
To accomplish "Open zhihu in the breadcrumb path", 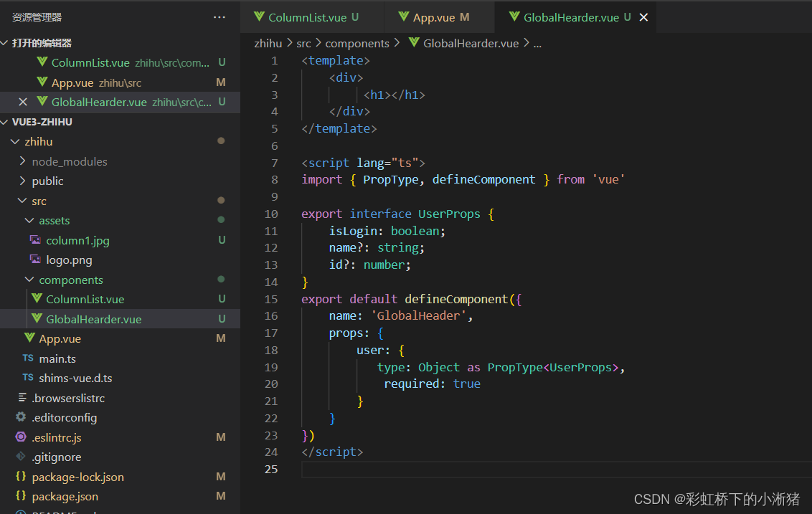I will pyautogui.click(x=268, y=44).
